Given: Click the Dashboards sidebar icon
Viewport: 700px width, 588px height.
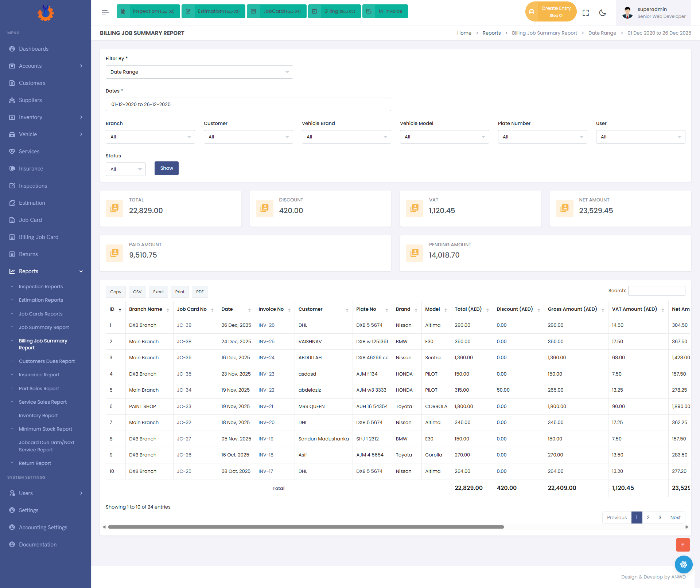Looking at the screenshot, I should pos(12,49).
